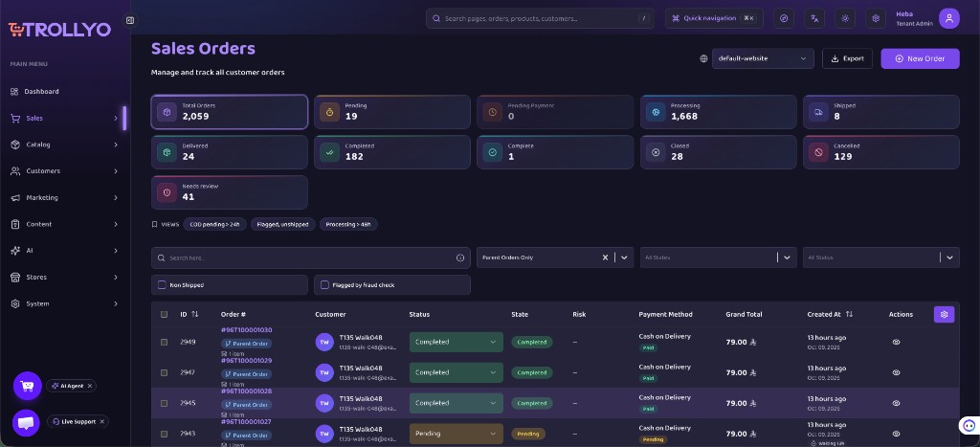Clear the Parent Orders Only filter
980x447 pixels.
point(605,257)
